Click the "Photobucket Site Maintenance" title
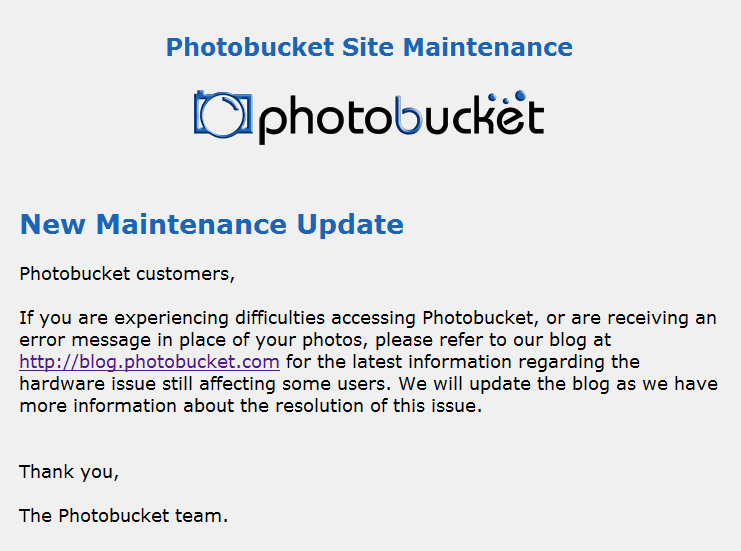Viewport: 741px width, 551px height. (x=369, y=47)
